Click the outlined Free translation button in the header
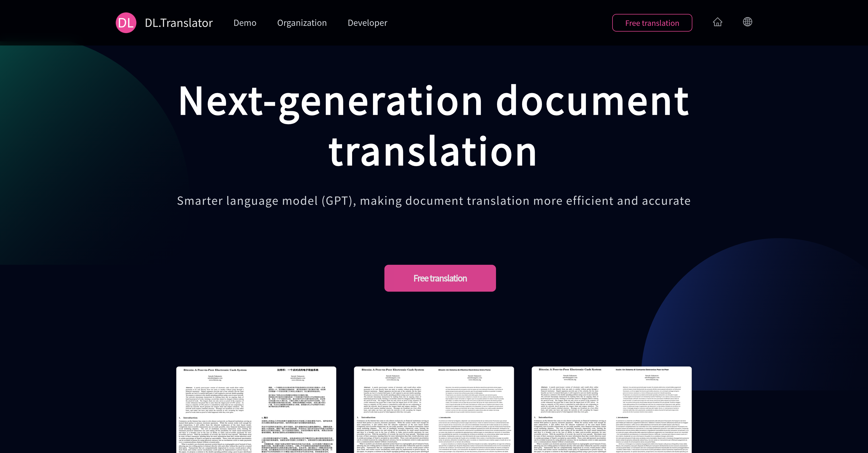The height and width of the screenshot is (453, 868). click(x=652, y=22)
